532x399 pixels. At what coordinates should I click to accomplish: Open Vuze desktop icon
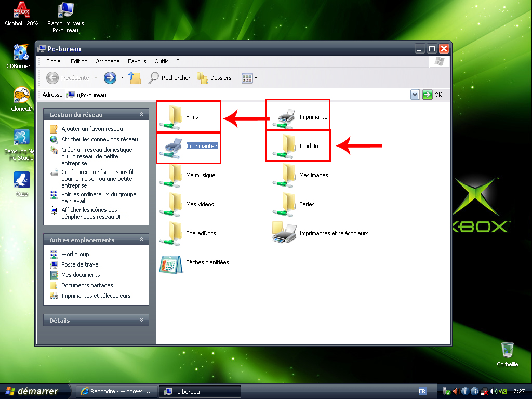click(22, 184)
